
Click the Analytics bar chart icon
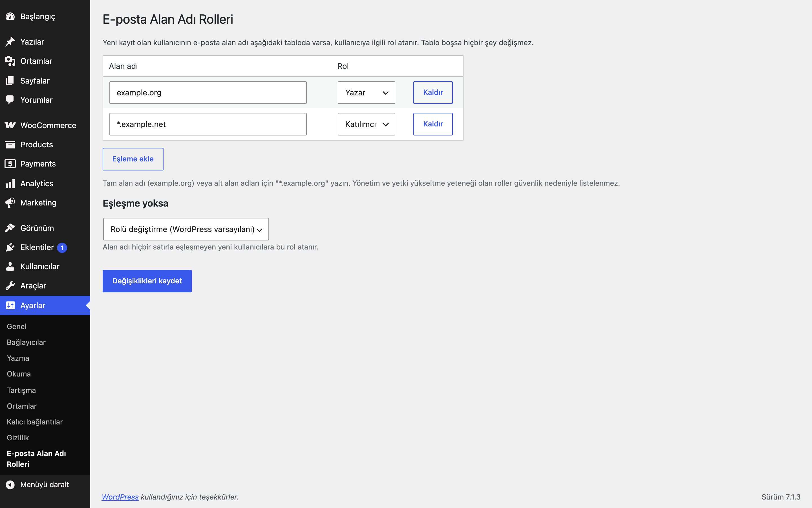(x=10, y=183)
